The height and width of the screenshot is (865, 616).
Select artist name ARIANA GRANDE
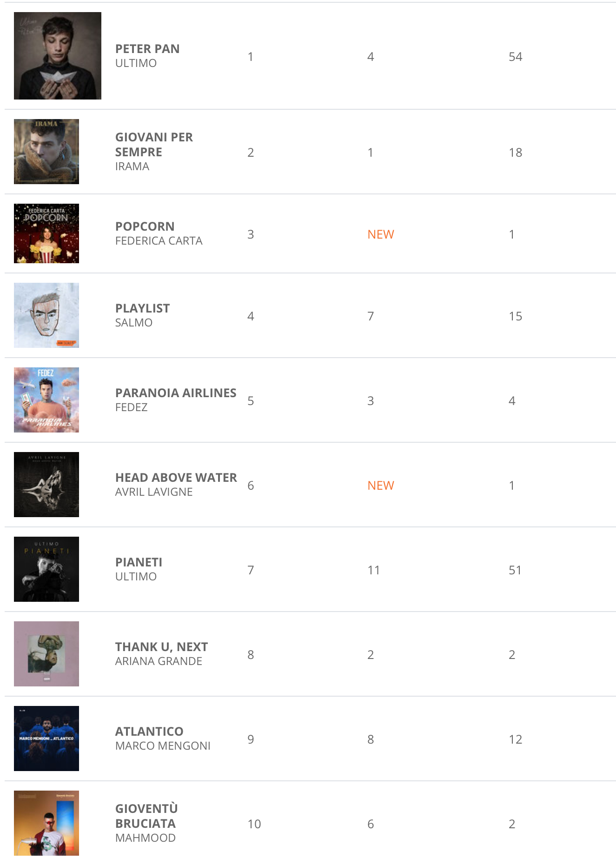pos(159,661)
